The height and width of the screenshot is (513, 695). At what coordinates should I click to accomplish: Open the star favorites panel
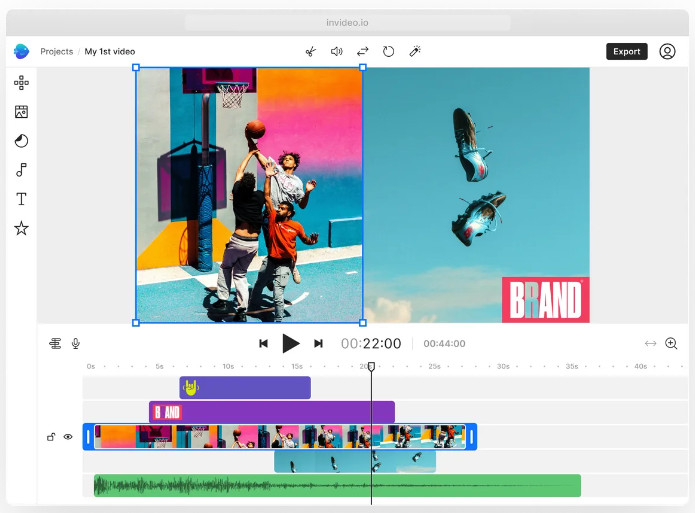[21, 228]
